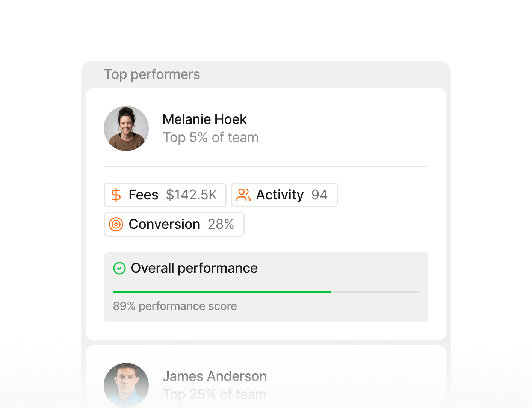Click the Top 5% of team label

point(210,138)
